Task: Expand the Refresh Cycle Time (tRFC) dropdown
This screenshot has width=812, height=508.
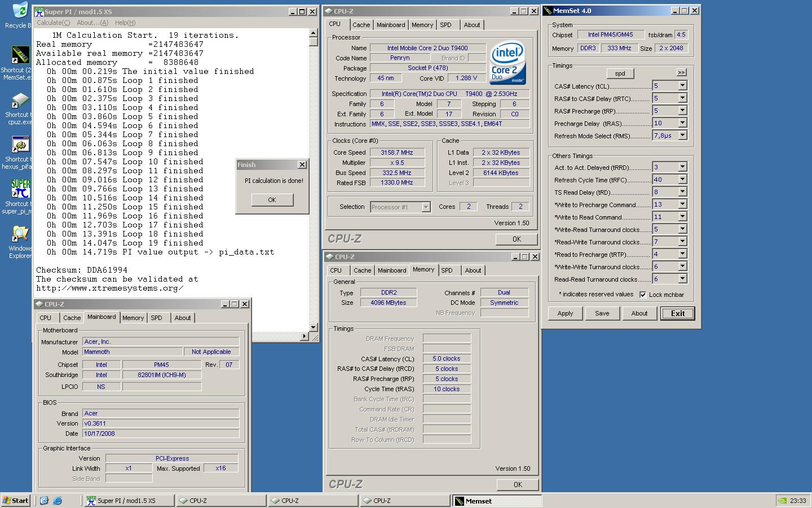Action: (682, 179)
